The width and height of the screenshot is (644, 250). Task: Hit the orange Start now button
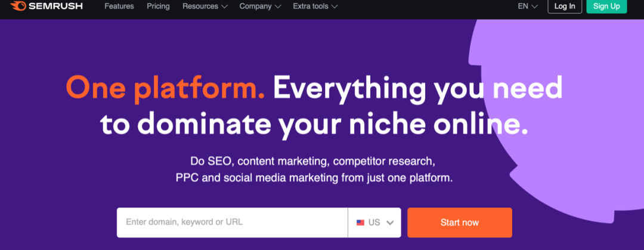coord(459,223)
